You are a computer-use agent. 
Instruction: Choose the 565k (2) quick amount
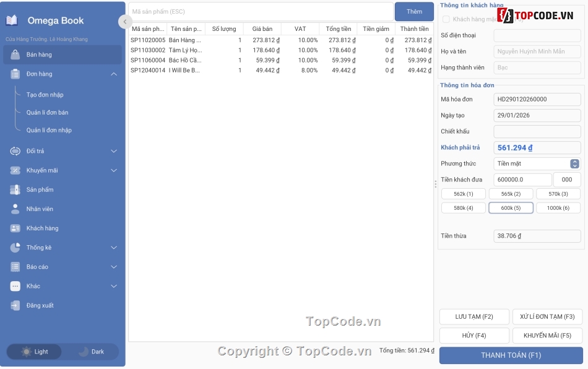pyautogui.click(x=511, y=194)
